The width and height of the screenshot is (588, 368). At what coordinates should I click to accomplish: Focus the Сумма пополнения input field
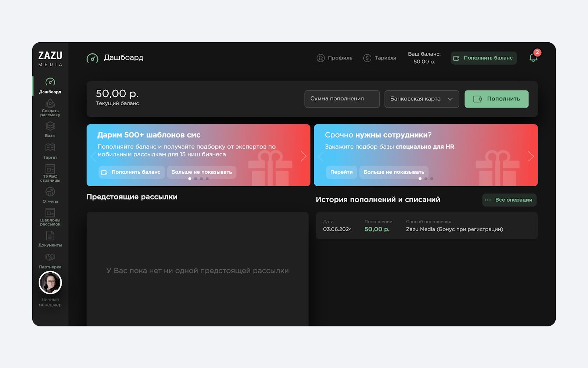tap(342, 99)
